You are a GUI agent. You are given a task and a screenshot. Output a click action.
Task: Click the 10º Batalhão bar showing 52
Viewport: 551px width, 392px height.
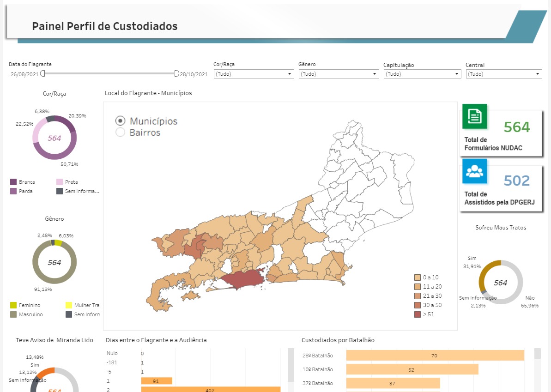tap(412, 369)
